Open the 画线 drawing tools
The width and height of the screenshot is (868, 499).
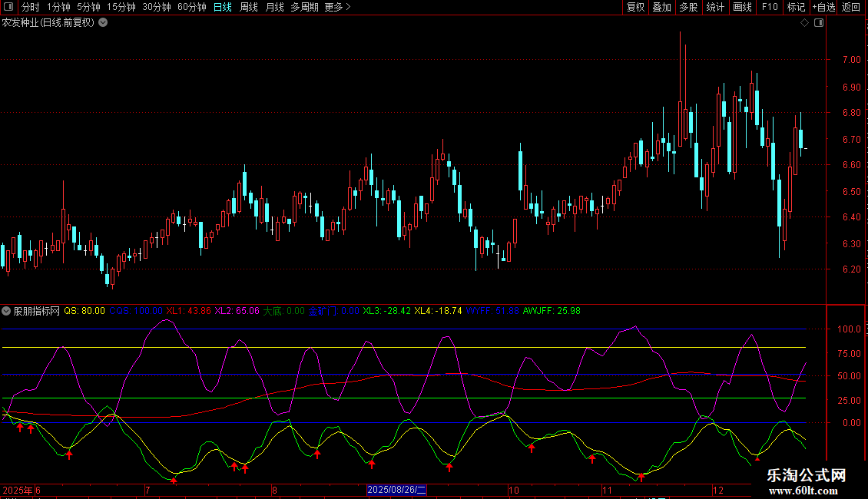click(x=742, y=7)
